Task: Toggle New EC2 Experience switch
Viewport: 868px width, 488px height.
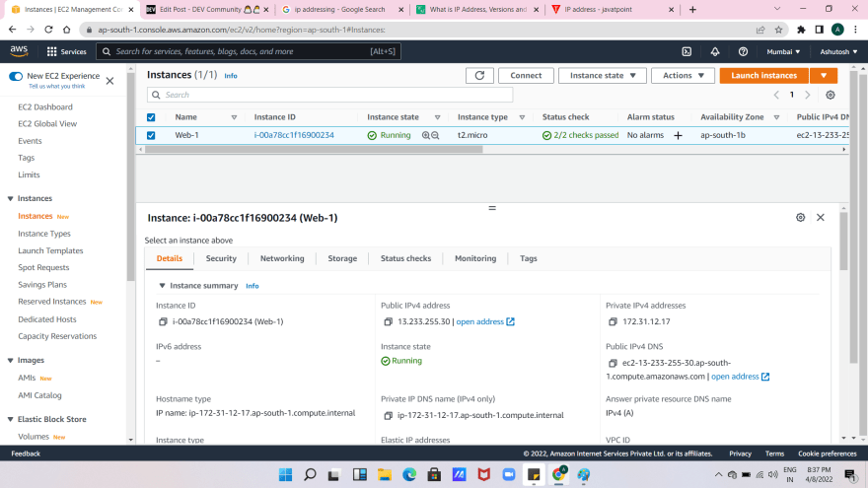Action: 16,76
